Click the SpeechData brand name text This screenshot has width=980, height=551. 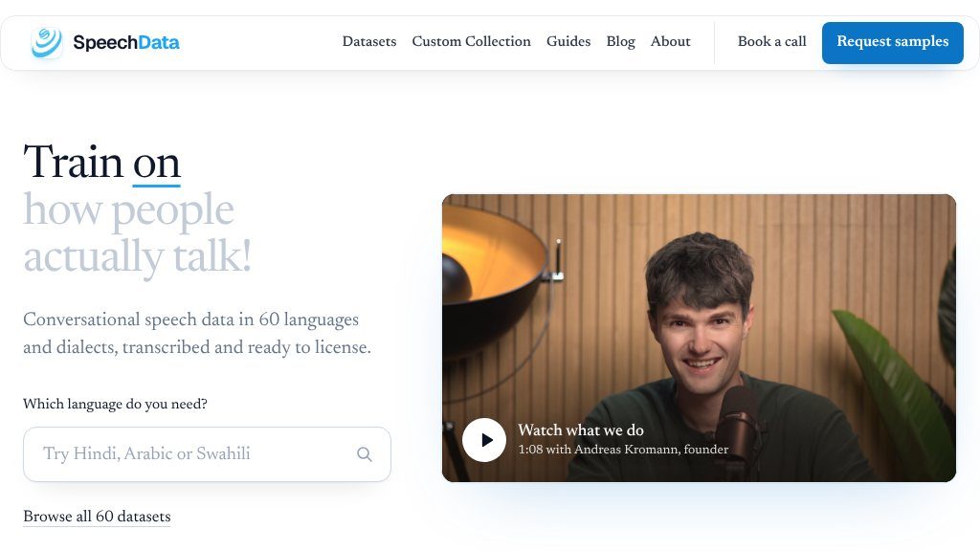point(126,42)
